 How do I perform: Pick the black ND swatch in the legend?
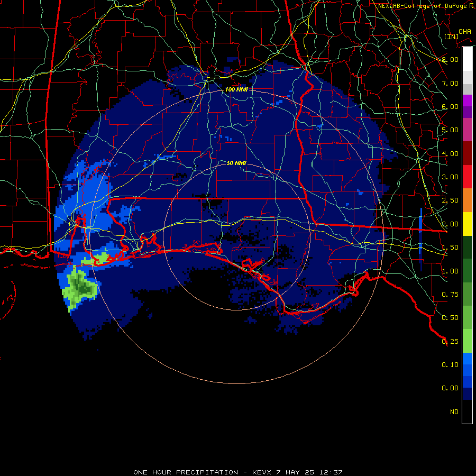[x=467, y=411]
